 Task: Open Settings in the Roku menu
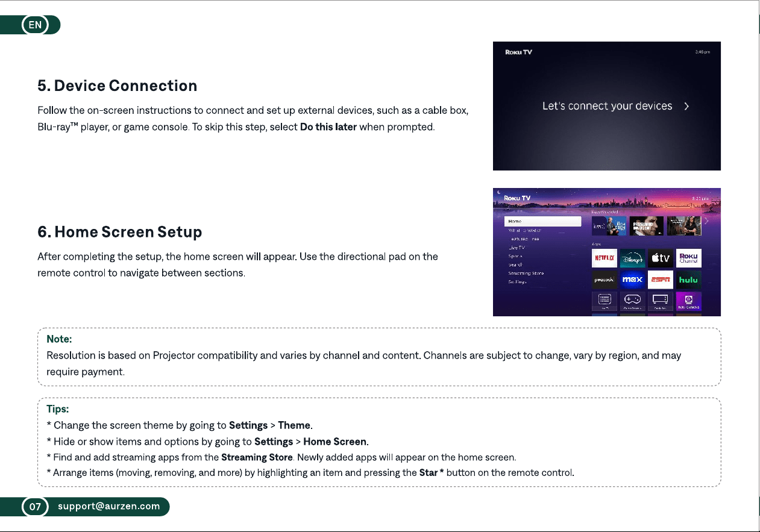(x=517, y=281)
